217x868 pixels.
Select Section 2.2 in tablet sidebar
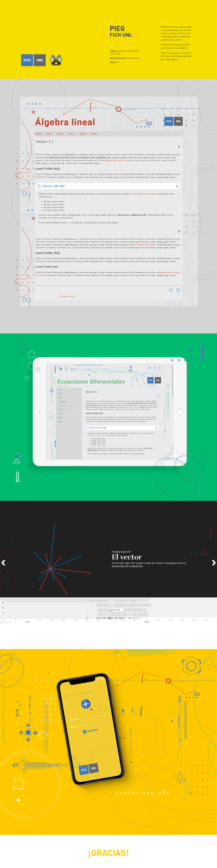point(63,406)
